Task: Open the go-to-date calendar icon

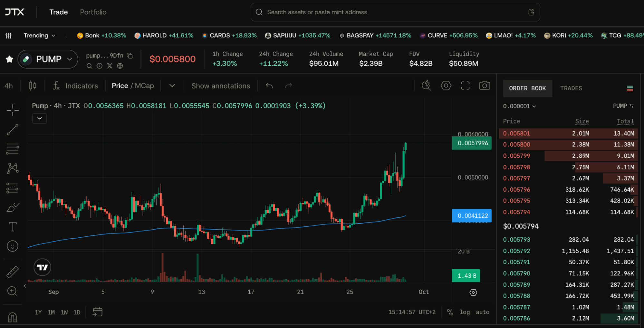Action: [x=97, y=312]
